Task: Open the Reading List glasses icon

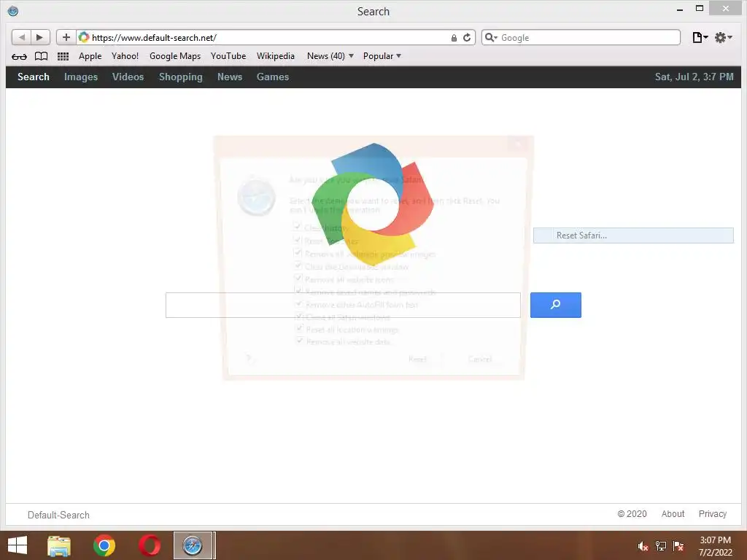Action: coord(19,56)
